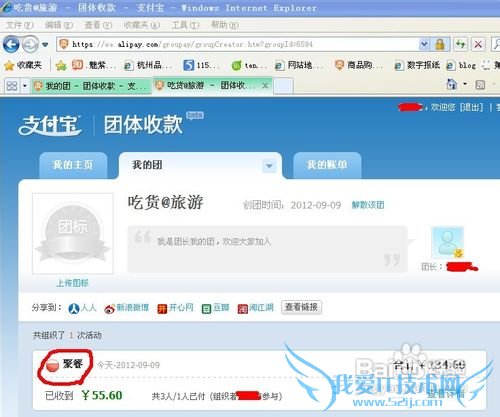Image resolution: width=500 pixels, height=417 pixels.
Task: Click the security lock icon
Action: 440,44
